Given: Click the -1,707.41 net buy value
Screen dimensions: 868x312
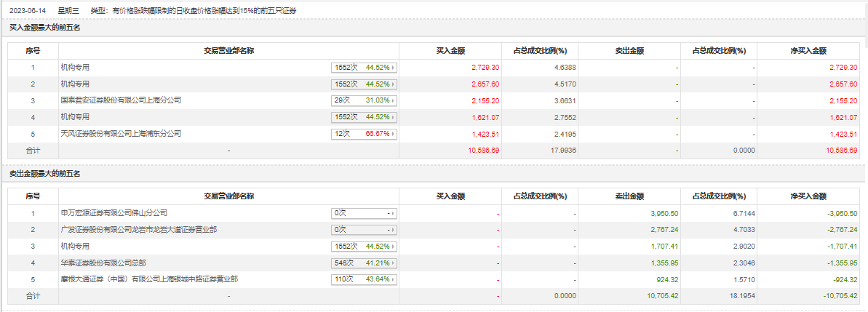Looking at the screenshot, I should click(842, 246).
